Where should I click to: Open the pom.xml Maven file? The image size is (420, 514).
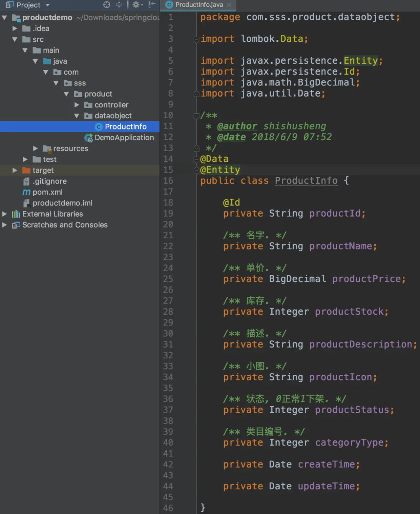click(47, 192)
